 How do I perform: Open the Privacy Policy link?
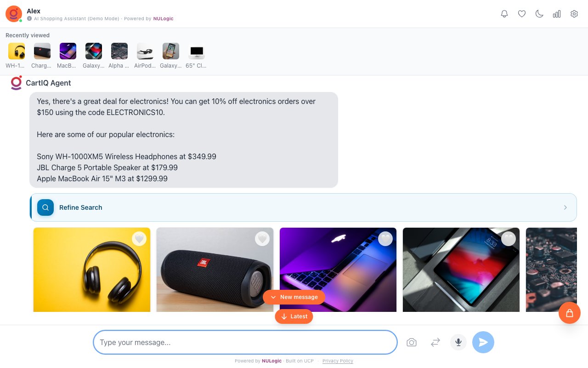click(338, 361)
